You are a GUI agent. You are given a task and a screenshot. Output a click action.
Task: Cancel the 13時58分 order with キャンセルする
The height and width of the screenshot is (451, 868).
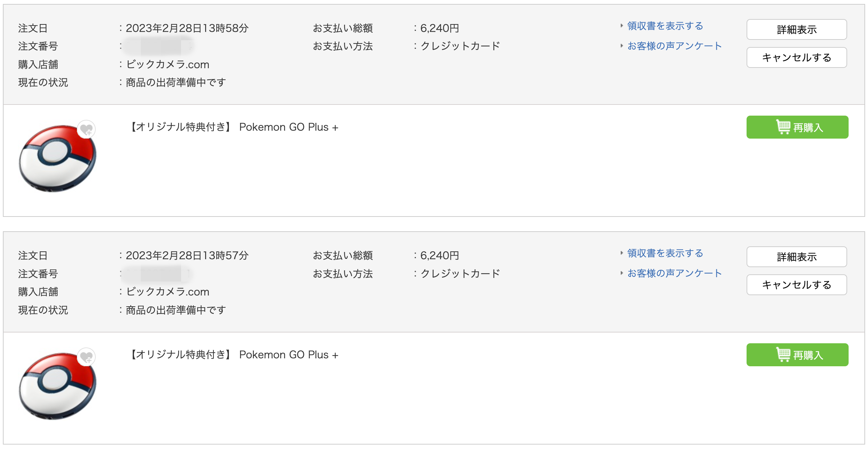(x=797, y=57)
